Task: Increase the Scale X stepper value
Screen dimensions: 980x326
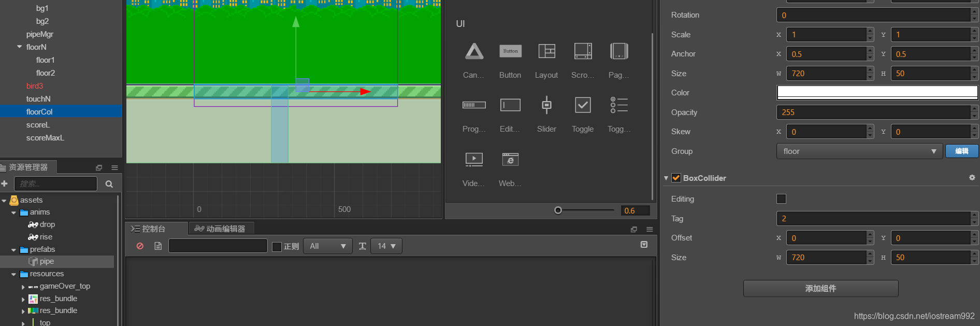Action: [x=870, y=31]
